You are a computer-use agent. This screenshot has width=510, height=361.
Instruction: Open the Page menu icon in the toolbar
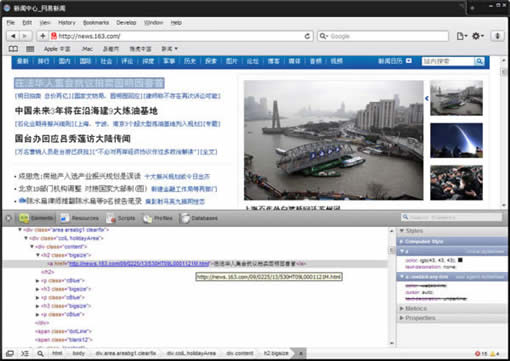coord(462,36)
